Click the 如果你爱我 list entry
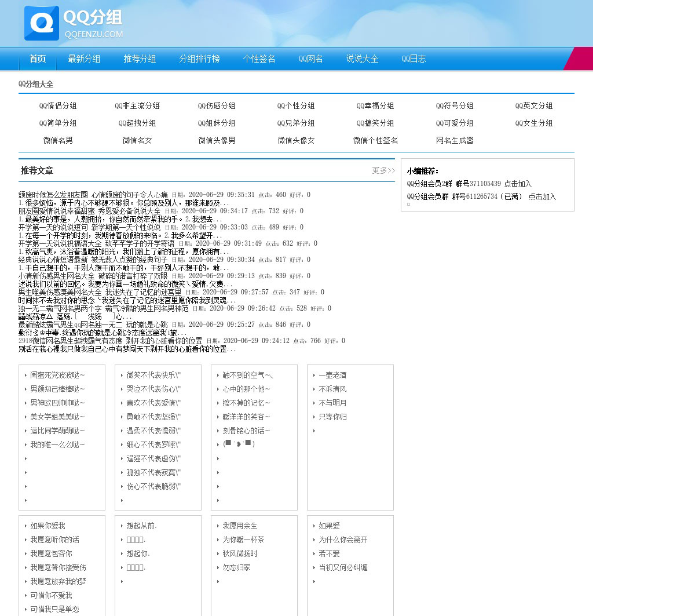 47,526
